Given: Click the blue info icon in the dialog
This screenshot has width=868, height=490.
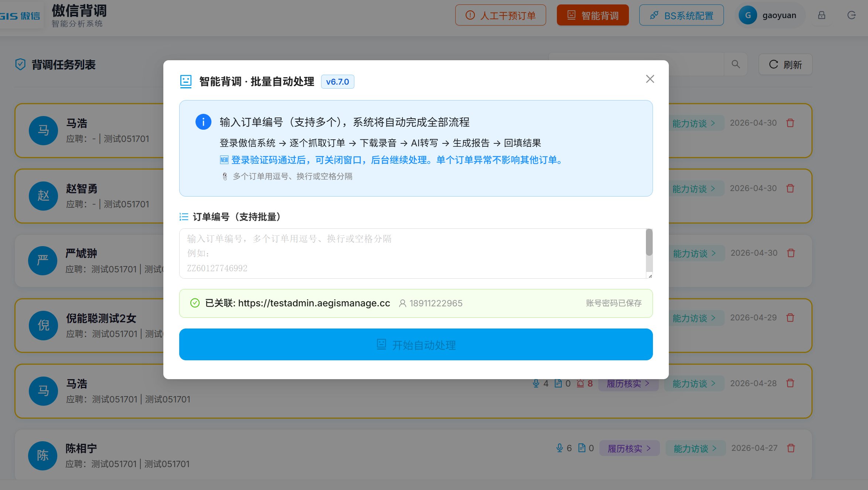Looking at the screenshot, I should coord(203,122).
